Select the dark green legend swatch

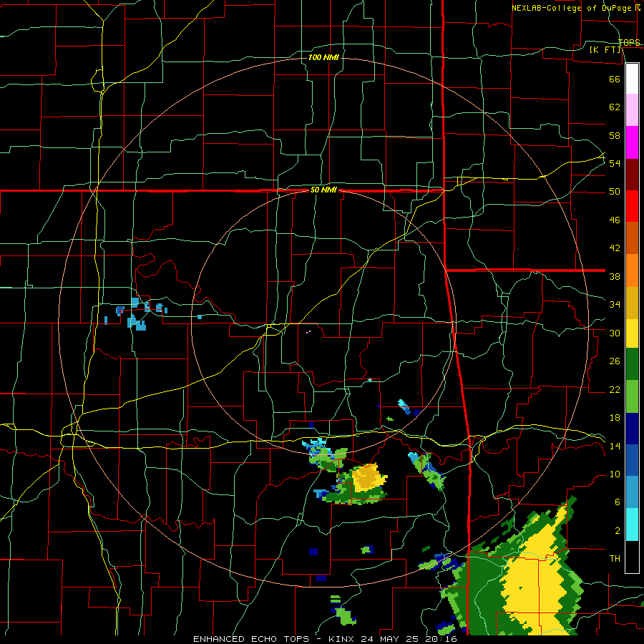coord(632,364)
